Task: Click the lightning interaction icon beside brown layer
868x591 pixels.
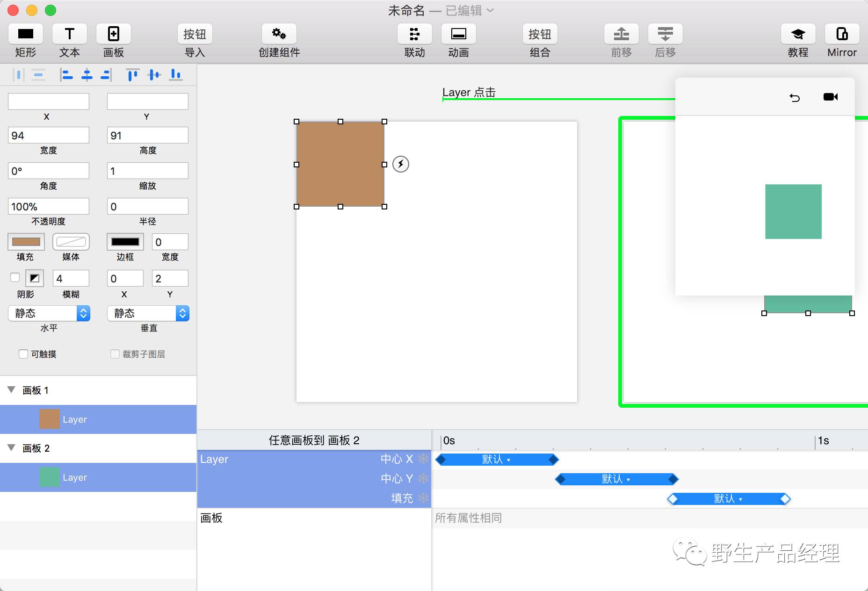Action: click(x=401, y=164)
